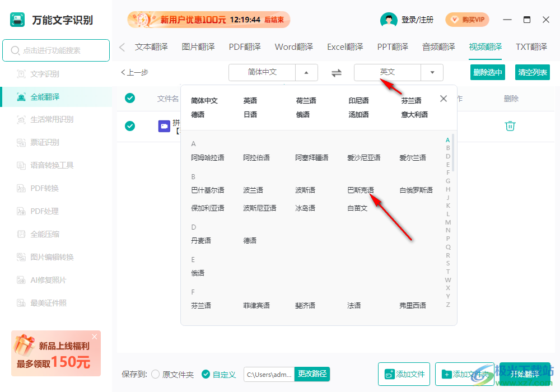Select 原文件夹 save option

point(172,374)
